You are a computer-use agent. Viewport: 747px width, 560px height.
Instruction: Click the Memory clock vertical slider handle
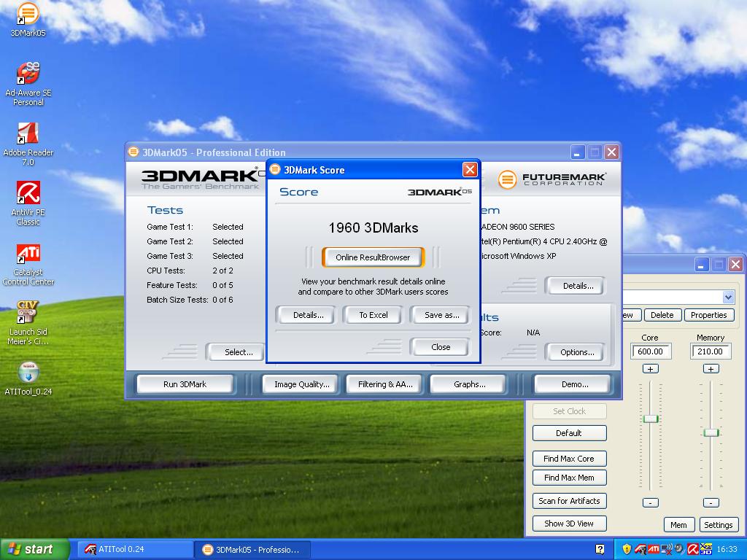pos(711,432)
